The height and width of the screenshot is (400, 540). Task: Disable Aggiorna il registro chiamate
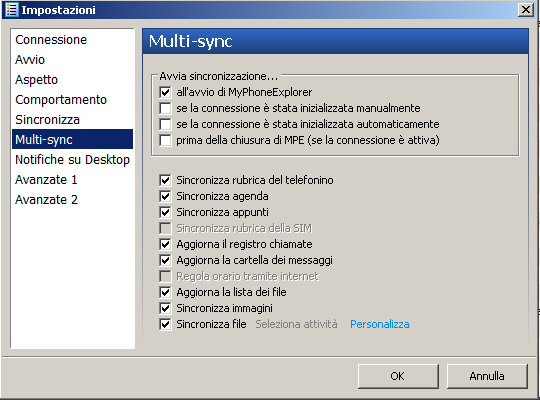165,244
